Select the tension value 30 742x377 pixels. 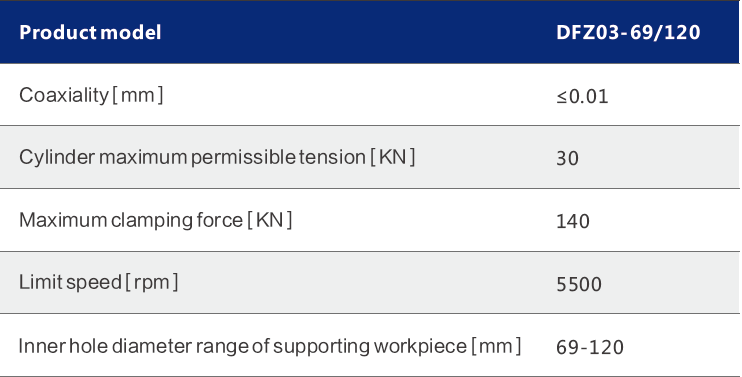(567, 158)
